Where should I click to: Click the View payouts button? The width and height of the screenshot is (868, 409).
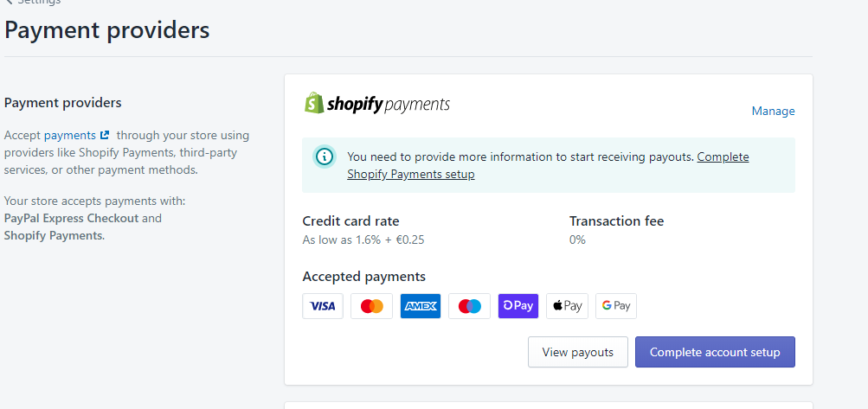578,352
